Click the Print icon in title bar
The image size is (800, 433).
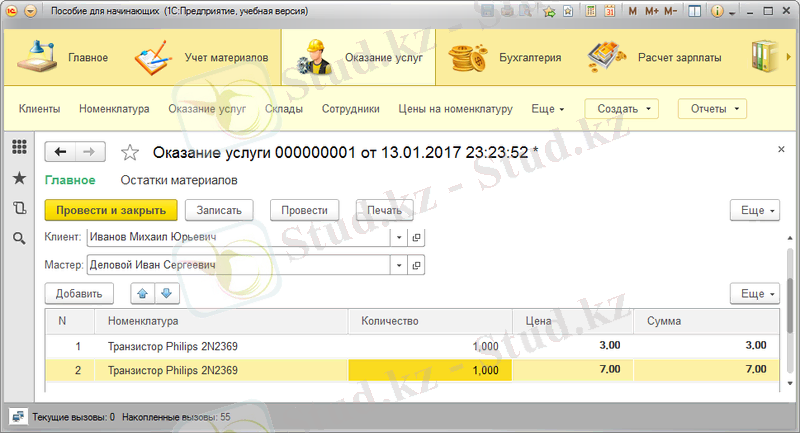507,11
